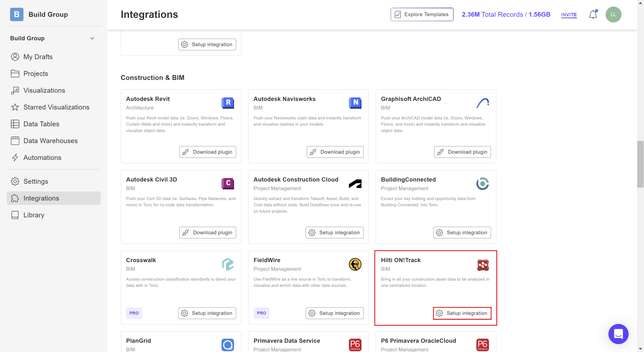Click the INVITE link

[x=569, y=15]
